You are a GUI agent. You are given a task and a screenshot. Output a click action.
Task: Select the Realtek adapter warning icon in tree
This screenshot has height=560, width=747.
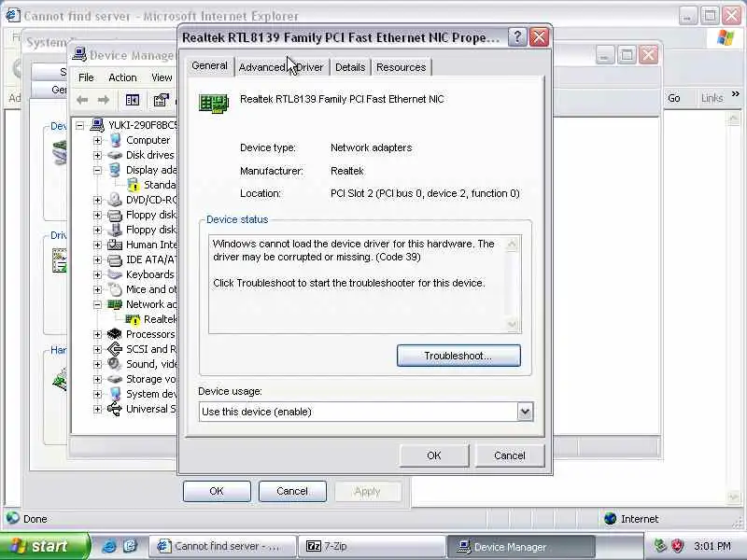(x=133, y=319)
